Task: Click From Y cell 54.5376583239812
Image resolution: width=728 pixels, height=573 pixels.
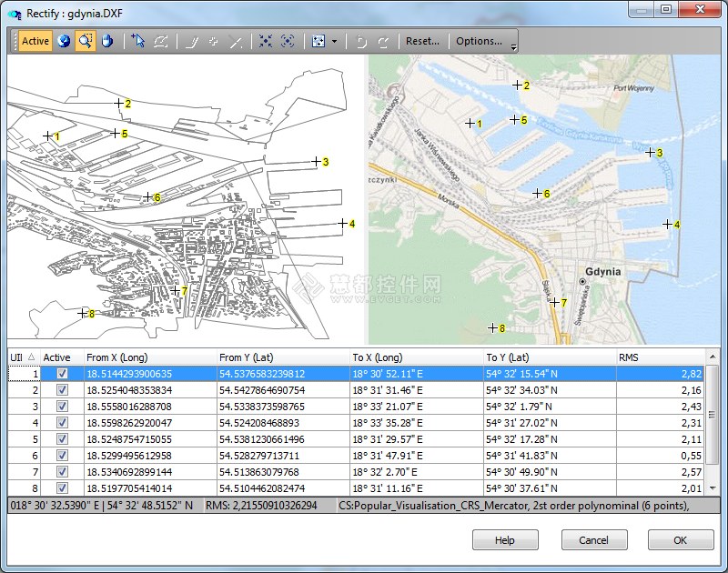Action: [283, 374]
